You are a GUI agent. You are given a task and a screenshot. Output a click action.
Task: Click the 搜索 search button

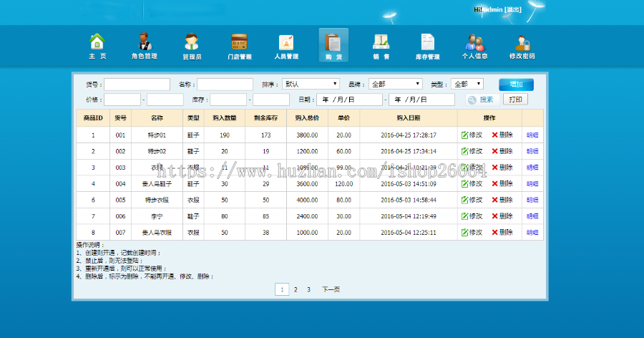482,100
